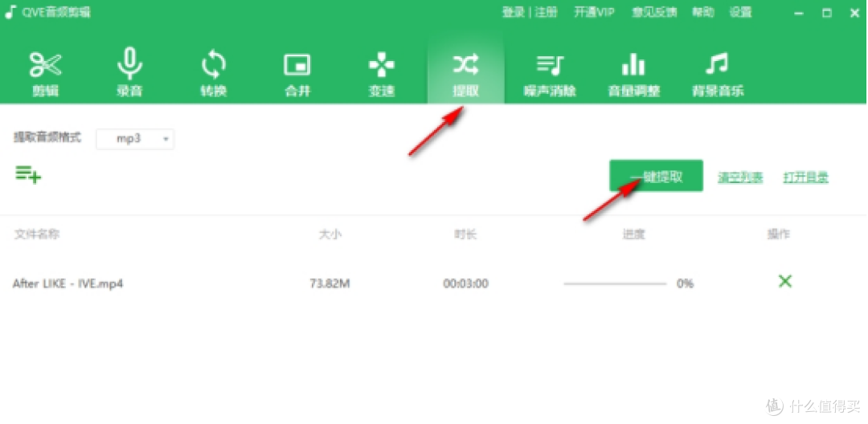Click the 73.82M size value
This screenshot has width=868, height=424.
[330, 283]
